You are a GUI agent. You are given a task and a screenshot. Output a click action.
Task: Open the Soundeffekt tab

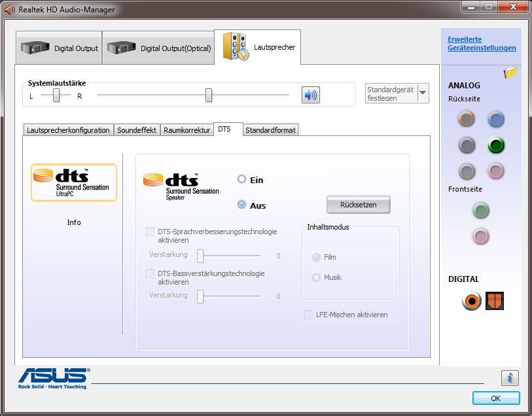(x=137, y=130)
